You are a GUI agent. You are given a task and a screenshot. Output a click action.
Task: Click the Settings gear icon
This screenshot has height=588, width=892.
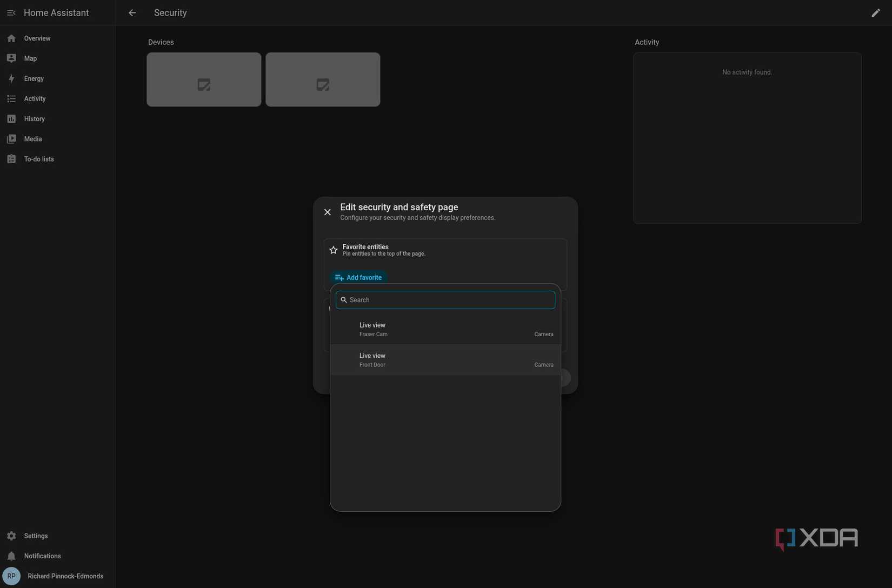click(11, 536)
